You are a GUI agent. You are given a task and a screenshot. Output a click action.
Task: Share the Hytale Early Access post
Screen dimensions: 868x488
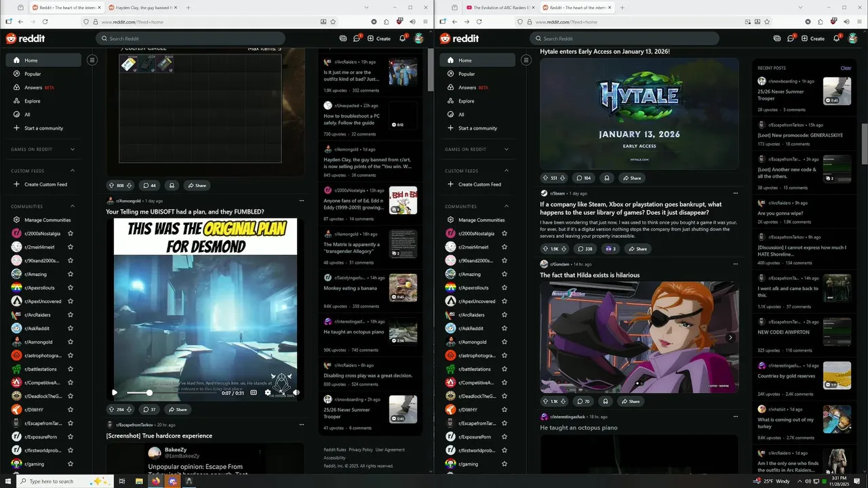(x=631, y=178)
